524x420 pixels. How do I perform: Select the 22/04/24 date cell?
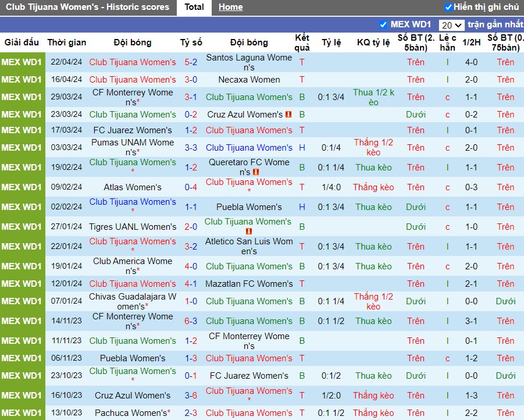coord(66,62)
